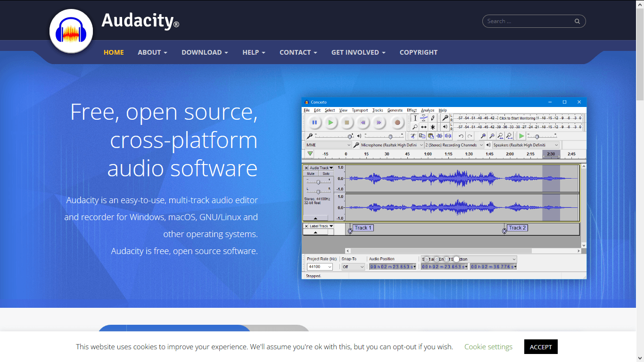
Task: Click the Copy icon in edit toolbar
Action: (x=422, y=136)
